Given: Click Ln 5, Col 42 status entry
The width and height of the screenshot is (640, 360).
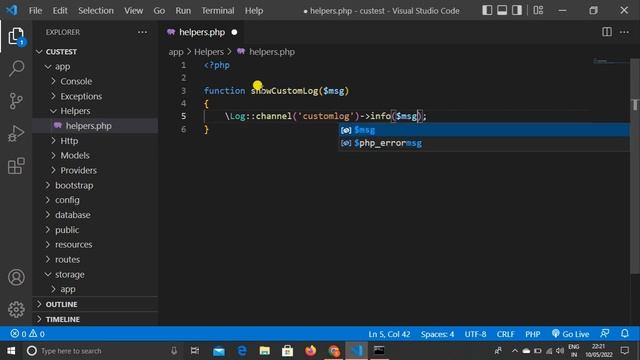Looking at the screenshot, I should point(389,334).
